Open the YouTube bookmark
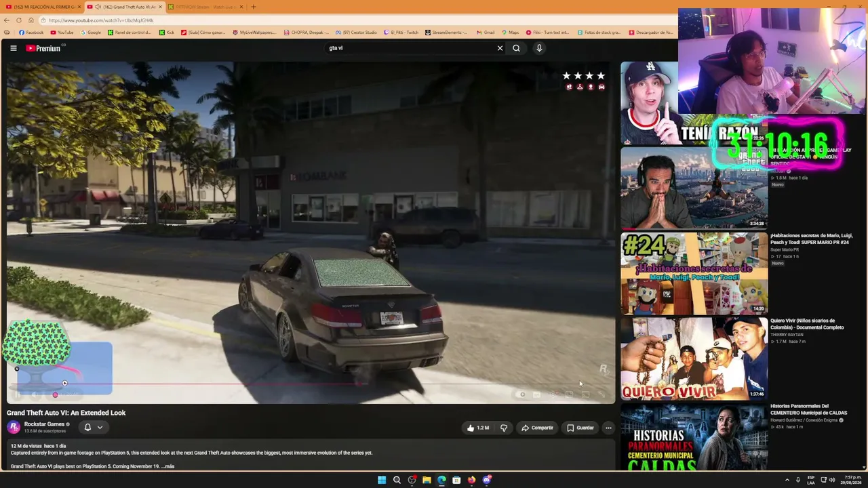The width and height of the screenshot is (868, 488). (x=62, y=33)
